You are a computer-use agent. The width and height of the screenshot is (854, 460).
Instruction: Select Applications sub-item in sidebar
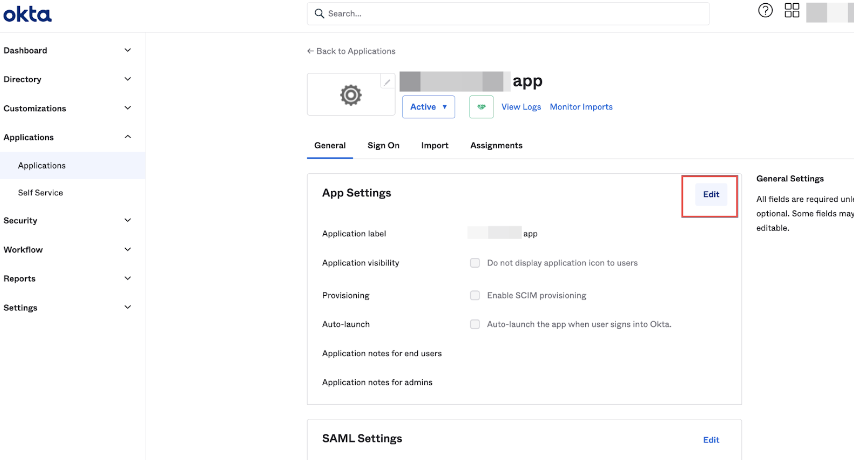pyautogui.click(x=72, y=165)
